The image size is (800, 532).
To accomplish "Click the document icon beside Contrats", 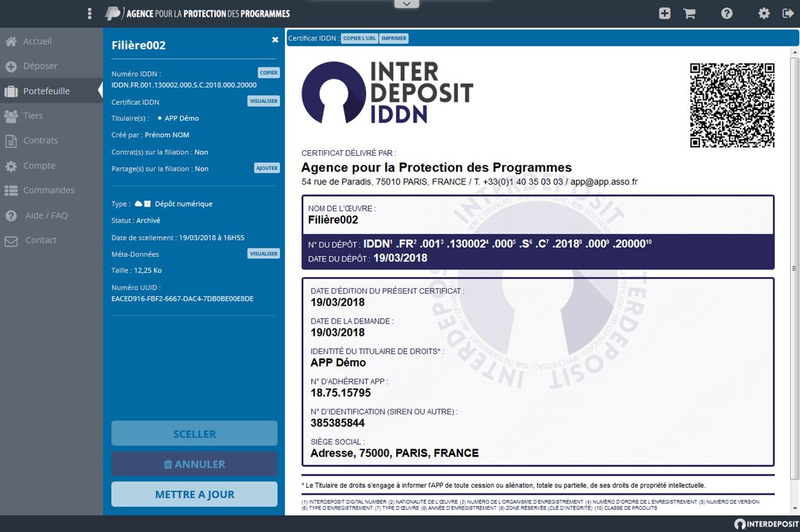I will 11,141.
